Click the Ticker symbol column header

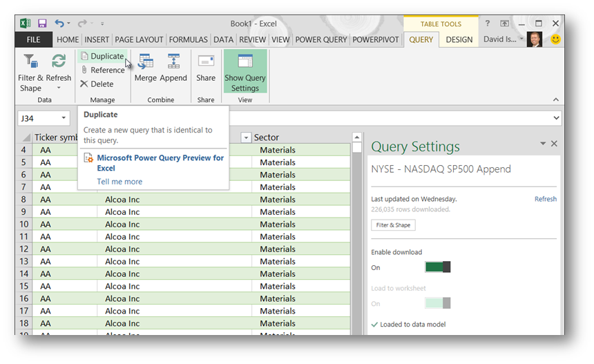56,137
